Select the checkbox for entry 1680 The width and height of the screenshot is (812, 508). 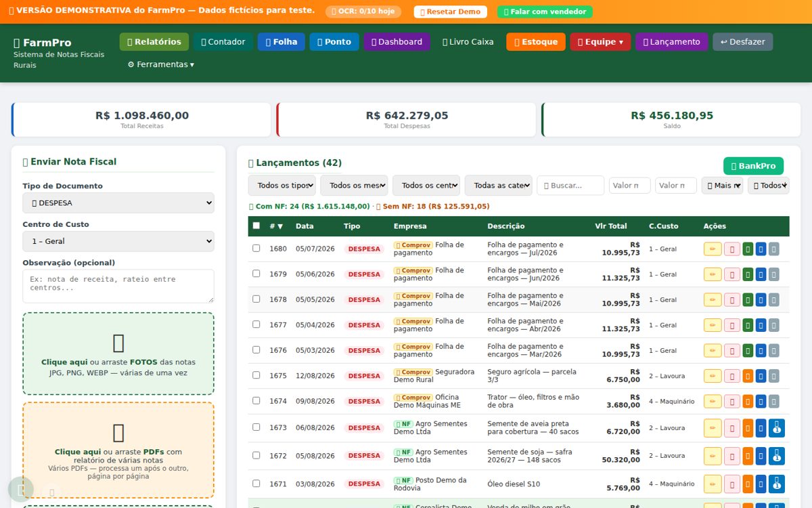pos(256,248)
